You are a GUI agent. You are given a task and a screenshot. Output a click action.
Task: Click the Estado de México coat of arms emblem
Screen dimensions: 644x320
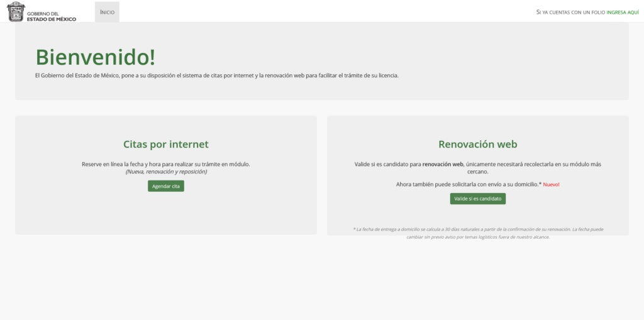(x=16, y=11)
